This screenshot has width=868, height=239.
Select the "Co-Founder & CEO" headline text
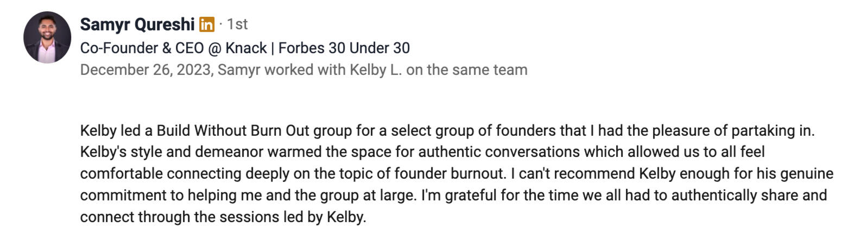[141, 48]
